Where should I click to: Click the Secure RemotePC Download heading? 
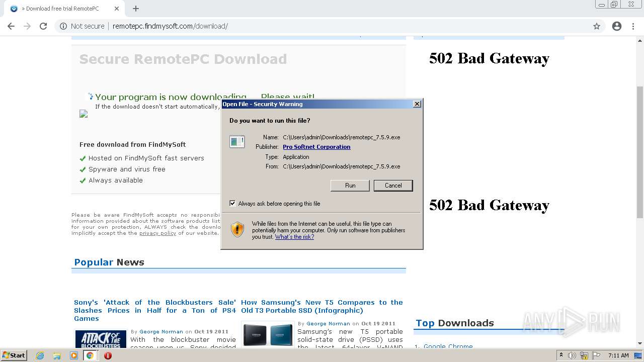(x=183, y=59)
